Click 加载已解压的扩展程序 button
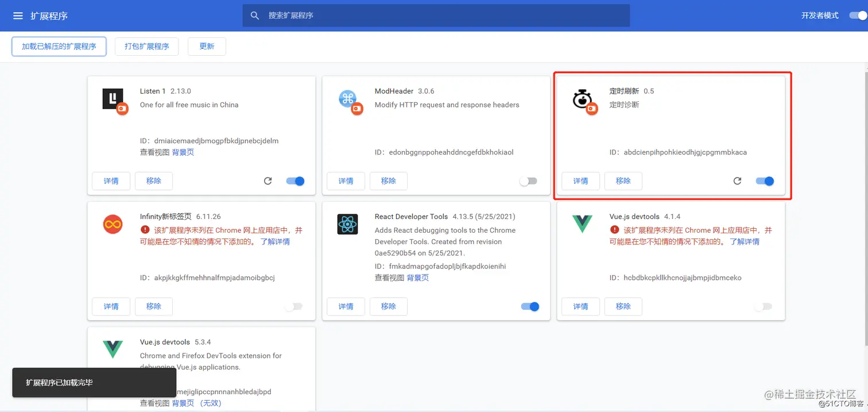Screen dimensions: 868x412 (x=59, y=47)
